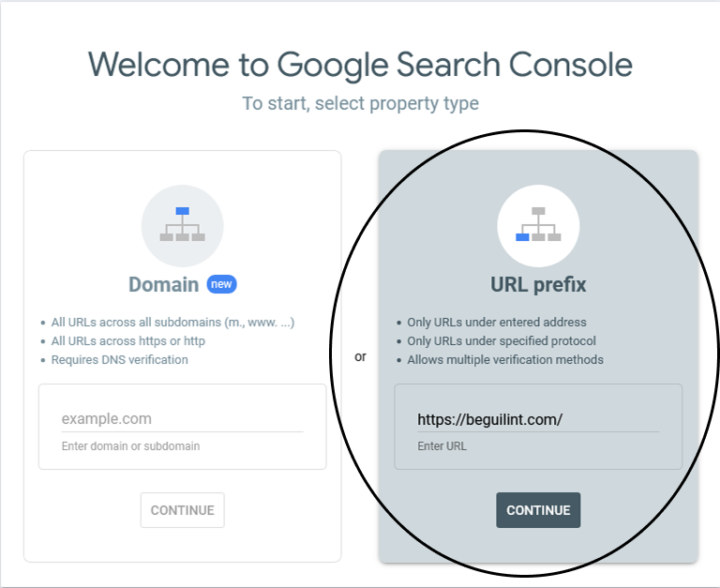This screenshot has height=588, width=720.
Task: Click the Domain property sitemap icon
Action: [182, 225]
